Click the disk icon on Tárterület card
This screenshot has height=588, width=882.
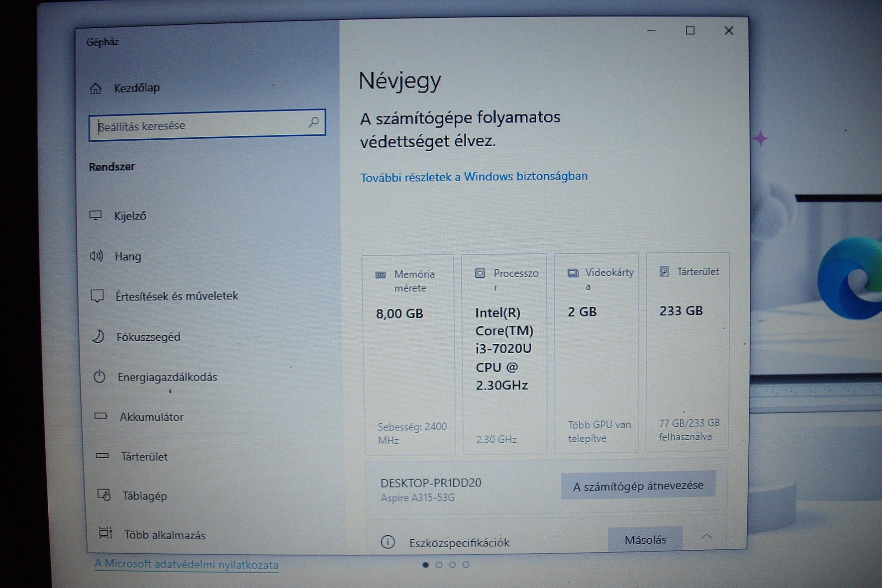[x=664, y=271]
